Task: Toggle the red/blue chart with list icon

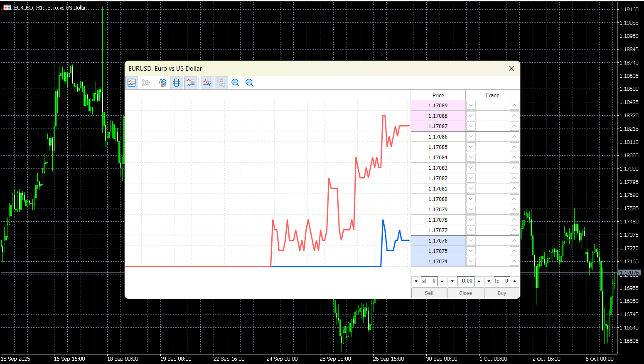Action: (191, 83)
